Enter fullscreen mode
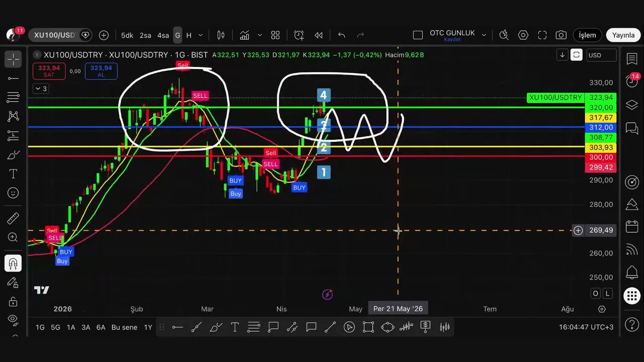Viewport: 644px width, 362px height. pos(542,35)
